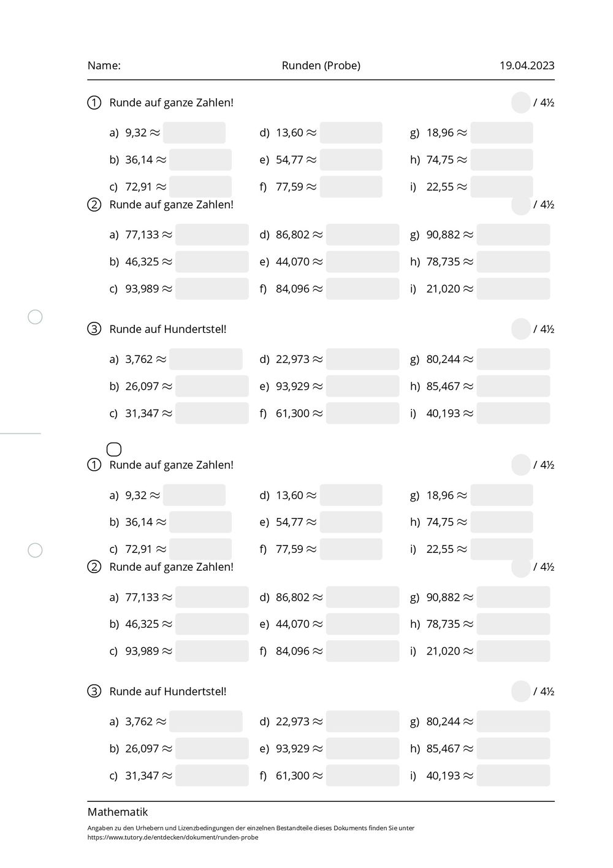Click the Name: label in header

click(x=104, y=66)
